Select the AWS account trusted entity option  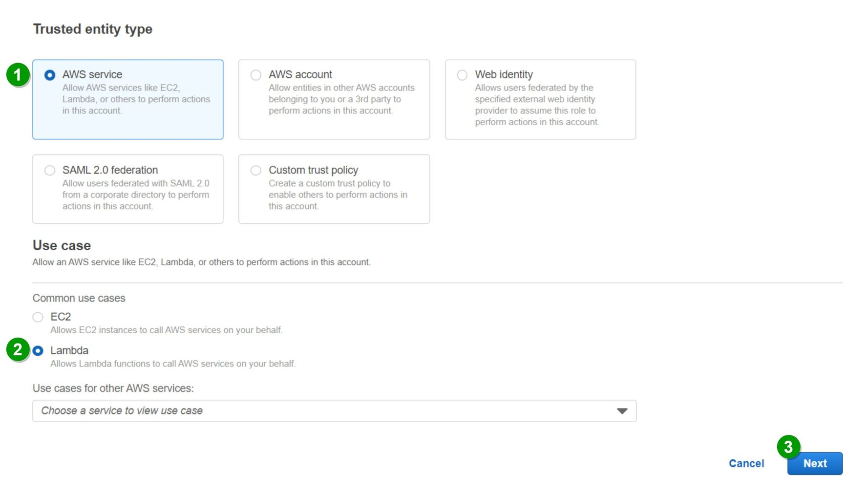[255, 75]
